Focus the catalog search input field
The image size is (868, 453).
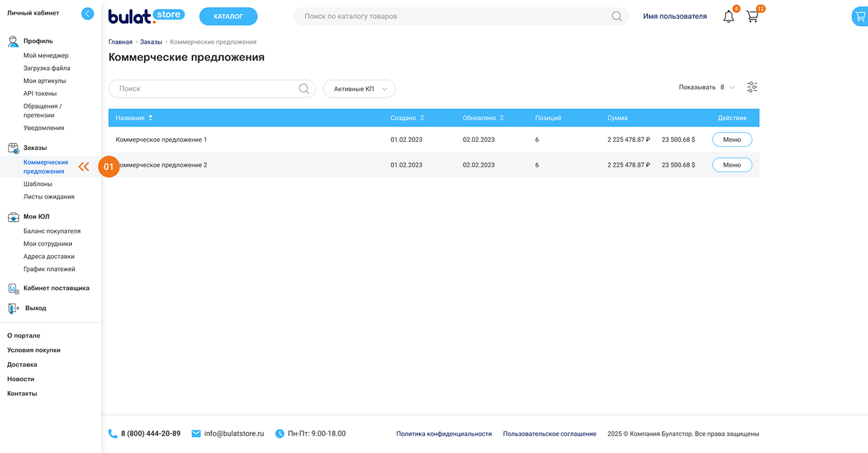tap(450, 16)
